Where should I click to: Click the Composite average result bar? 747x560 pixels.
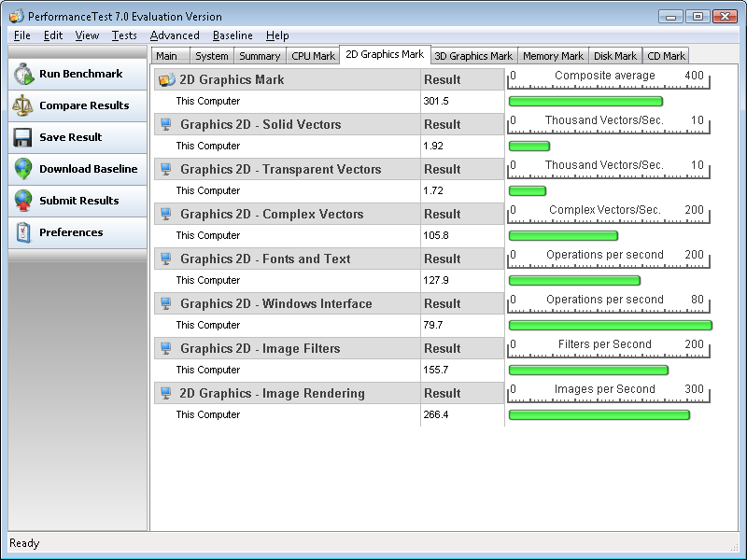coord(586,102)
